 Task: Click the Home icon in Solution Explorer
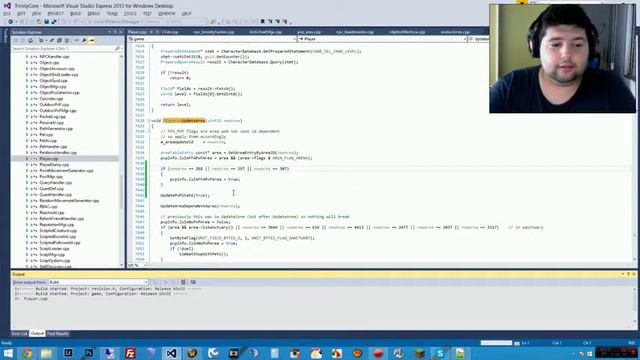pos(30,40)
